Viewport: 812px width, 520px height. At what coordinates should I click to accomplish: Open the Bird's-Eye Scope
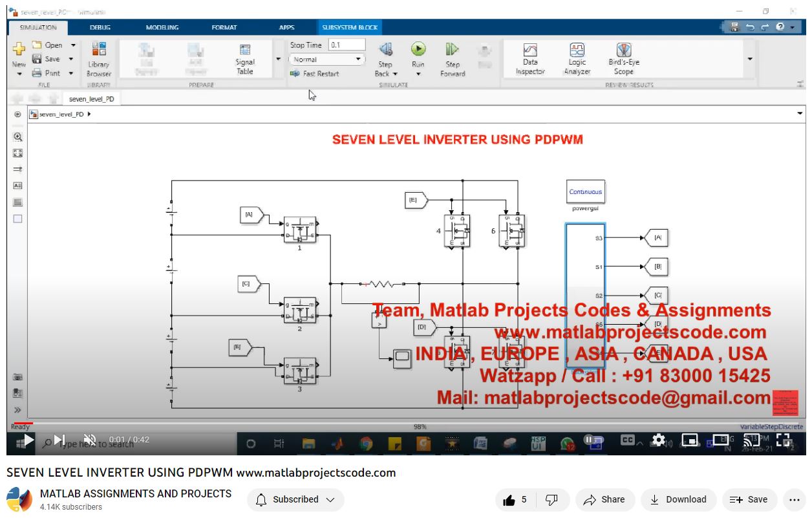tap(623, 58)
